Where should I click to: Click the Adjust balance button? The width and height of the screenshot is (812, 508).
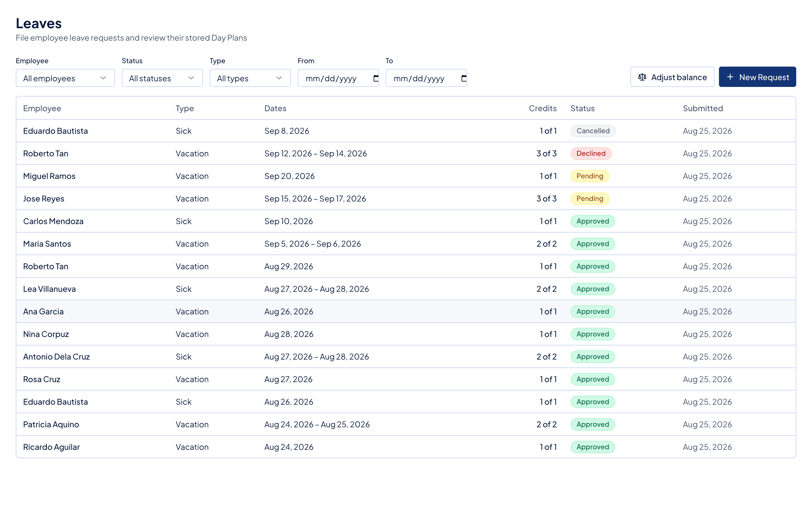pyautogui.click(x=672, y=77)
